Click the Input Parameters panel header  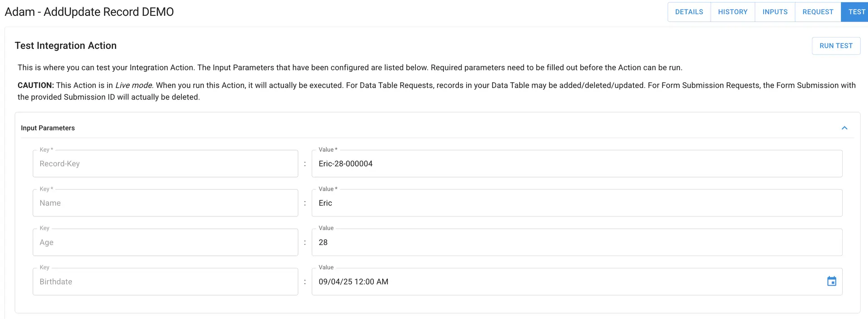point(47,128)
